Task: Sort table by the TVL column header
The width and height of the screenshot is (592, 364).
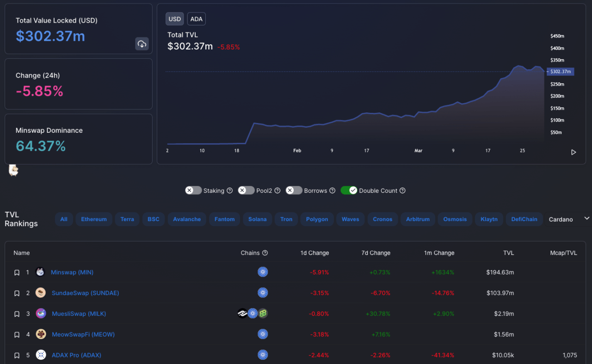Action: pyautogui.click(x=509, y=253)
